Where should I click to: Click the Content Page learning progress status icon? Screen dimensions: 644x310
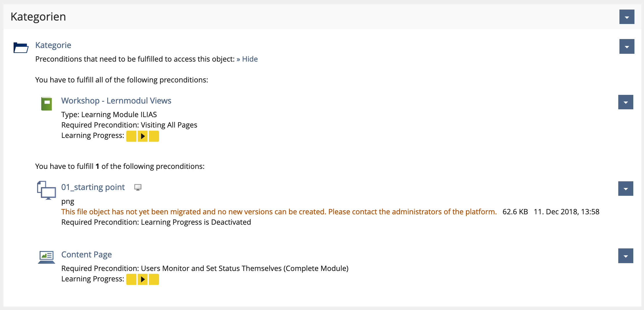(x=143, y=279)
